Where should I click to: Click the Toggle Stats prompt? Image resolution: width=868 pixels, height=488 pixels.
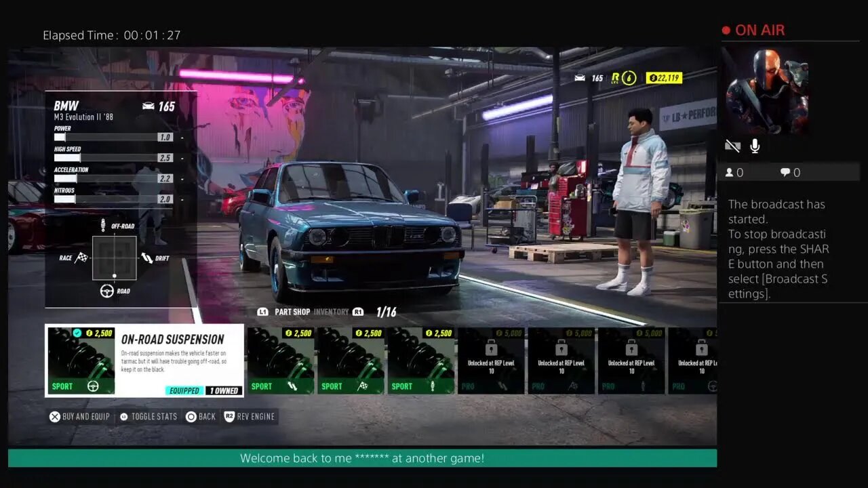[x=148, y=417]
